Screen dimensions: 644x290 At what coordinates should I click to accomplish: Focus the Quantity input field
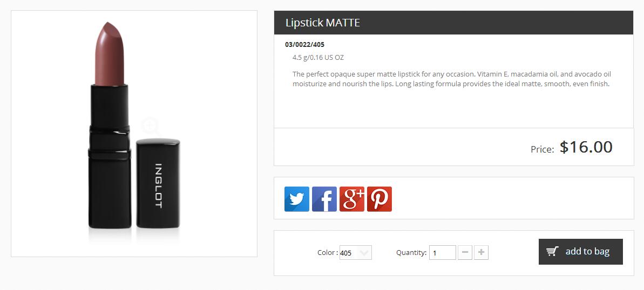pyautogui.click(x=442, y=253)
